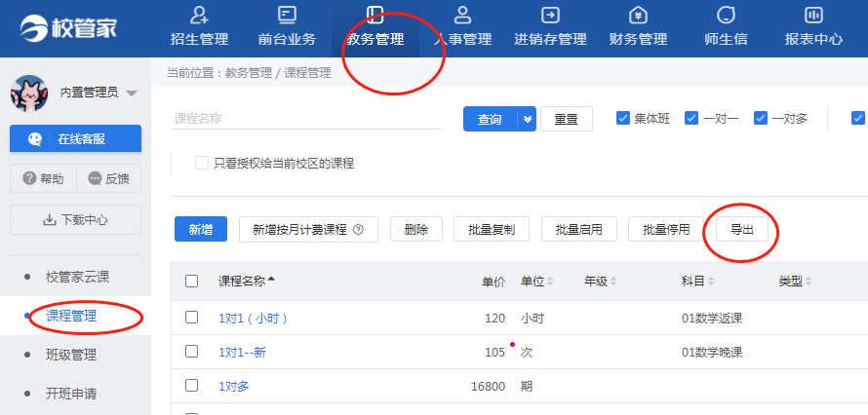Check the select-all header checkbox
Viewport: 868px width, 415px height.
point(191,282)
